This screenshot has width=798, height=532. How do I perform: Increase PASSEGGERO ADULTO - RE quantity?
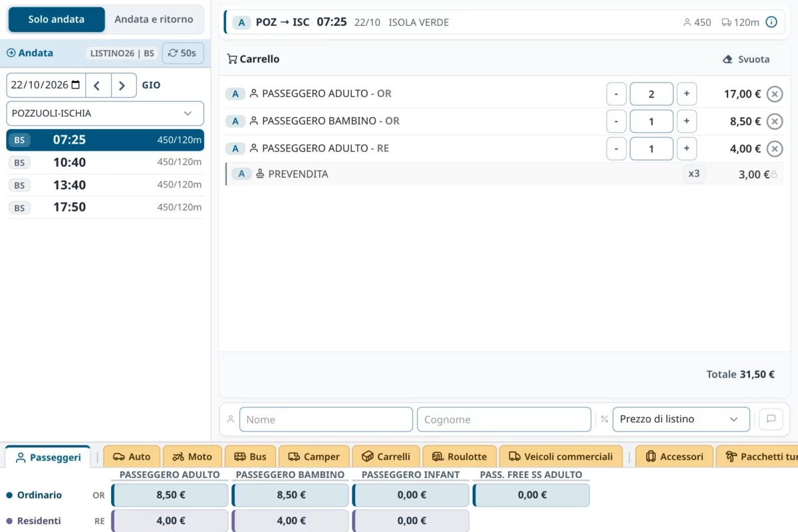coord(686,149)
